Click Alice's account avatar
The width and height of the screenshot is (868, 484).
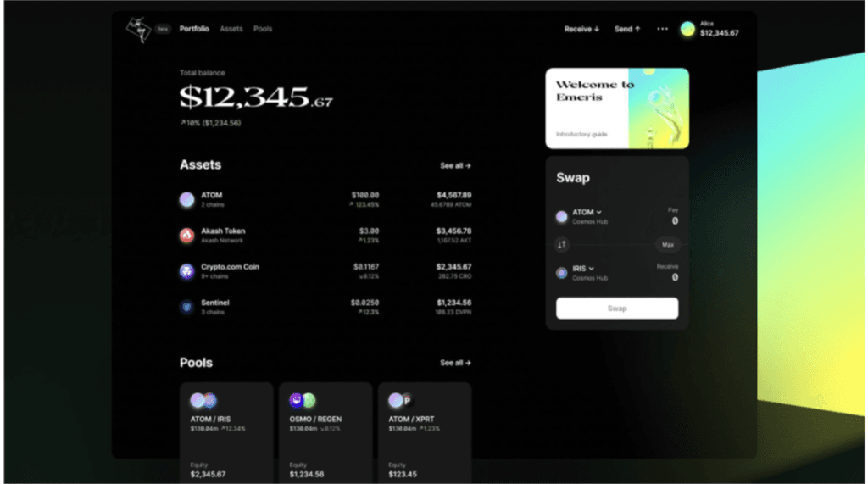click(x=687, y=29)
